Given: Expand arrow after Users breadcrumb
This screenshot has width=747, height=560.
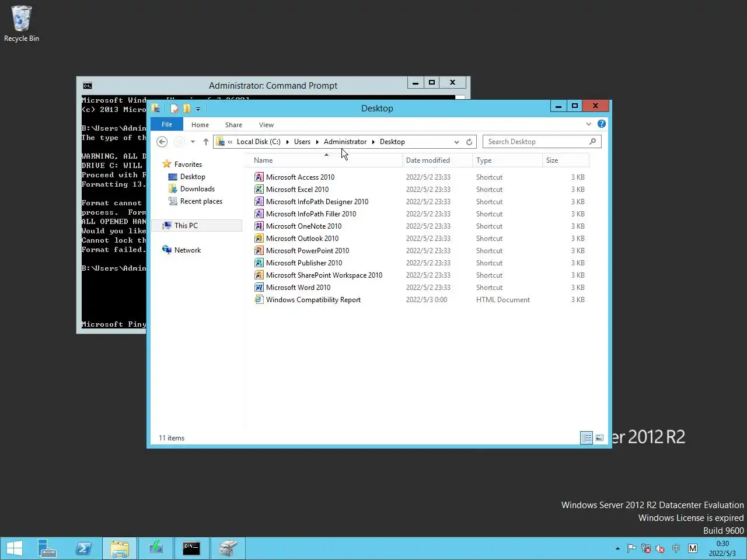Looking at the screenshot, I should pyautogui.click(x=317, y=142).
